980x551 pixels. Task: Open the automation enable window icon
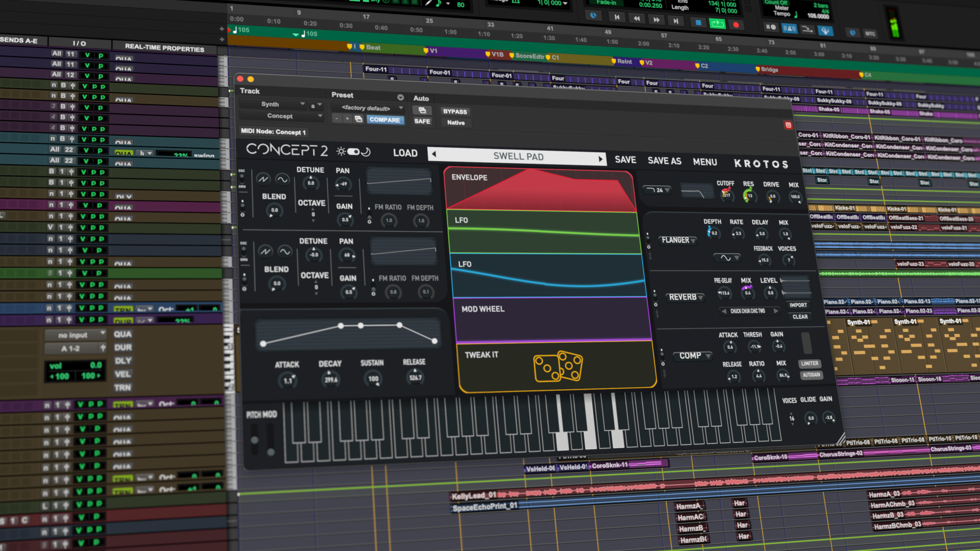pos(422,110)
